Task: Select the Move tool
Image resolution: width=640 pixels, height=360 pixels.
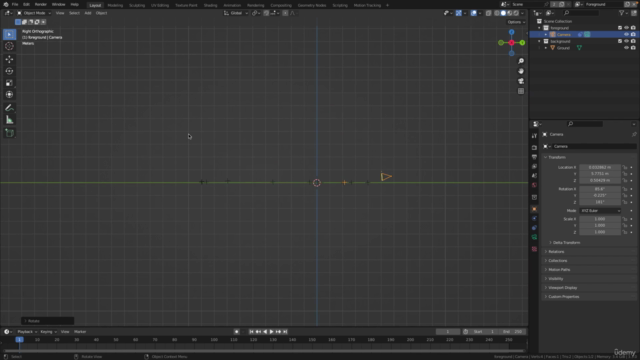Action: coord(9,59)
